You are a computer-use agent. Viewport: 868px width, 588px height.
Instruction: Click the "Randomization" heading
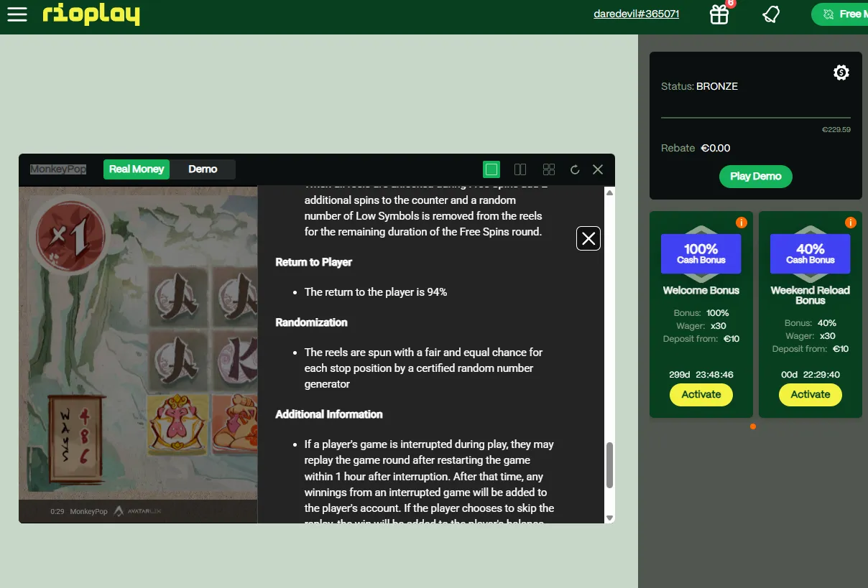coord(312,322)
